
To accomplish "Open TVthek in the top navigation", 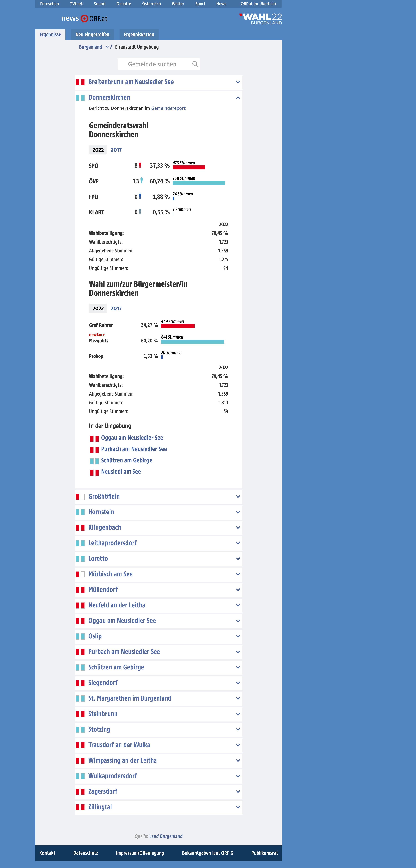I will [76, 4].
